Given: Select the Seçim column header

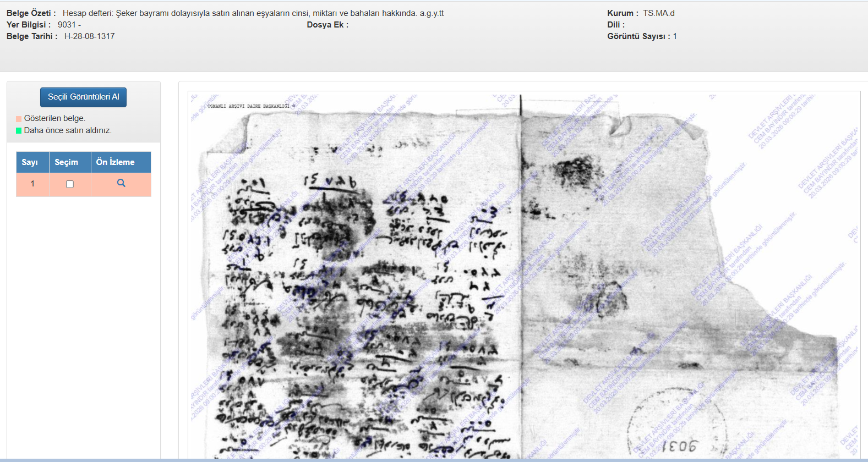Looking at the screenshot, I should [x=67, y=162].
